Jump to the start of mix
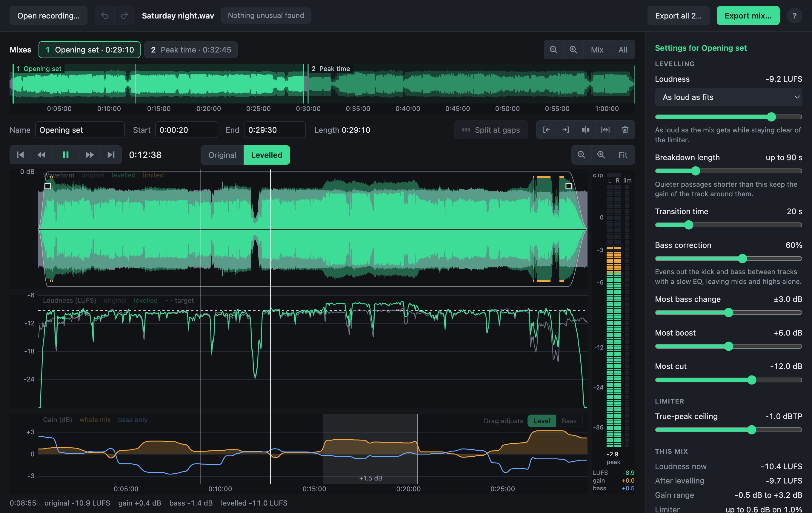 coord(20,155)
